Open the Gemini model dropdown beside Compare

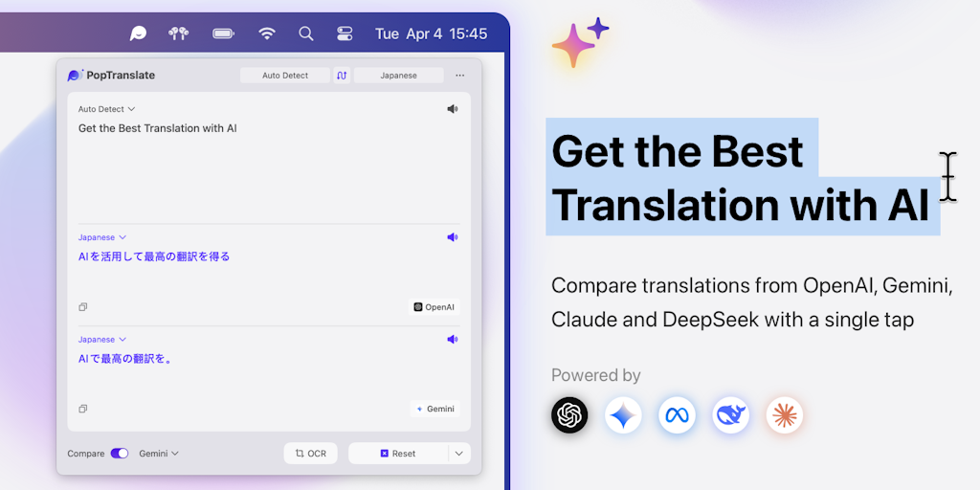(159, 454)
